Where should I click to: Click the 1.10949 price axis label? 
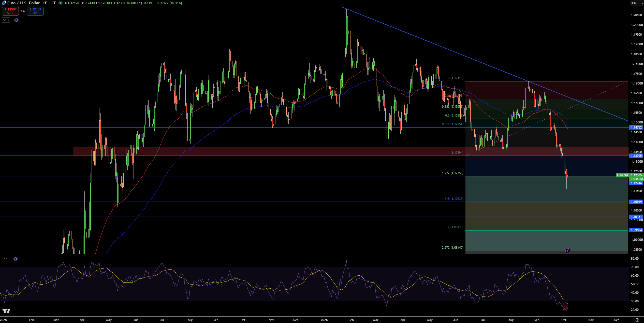[636, 202]
